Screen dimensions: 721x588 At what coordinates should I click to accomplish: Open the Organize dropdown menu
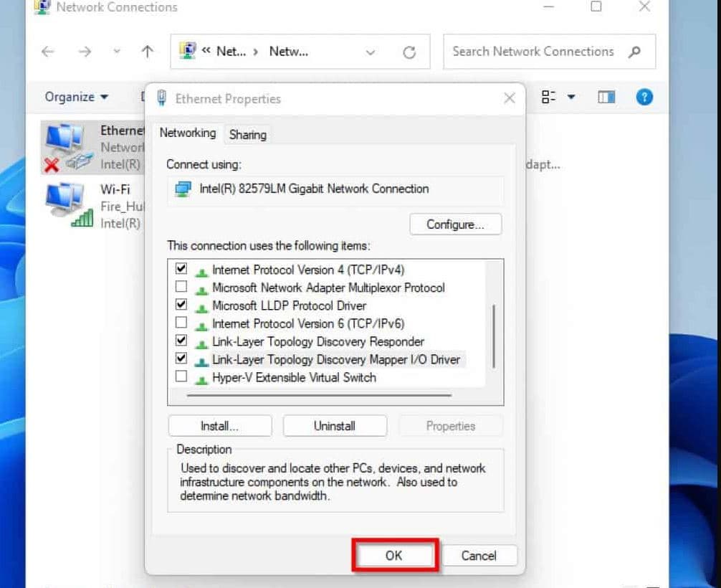76,97
